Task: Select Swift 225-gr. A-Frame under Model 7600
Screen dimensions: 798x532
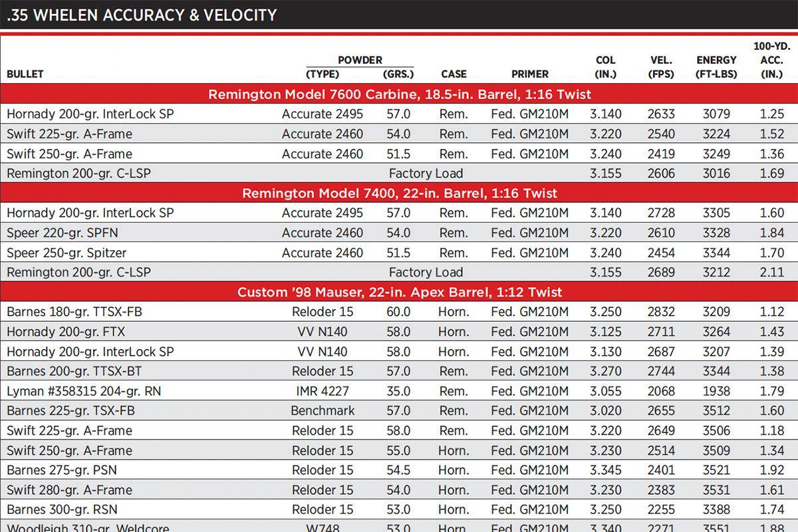Action: click(69, 134)
